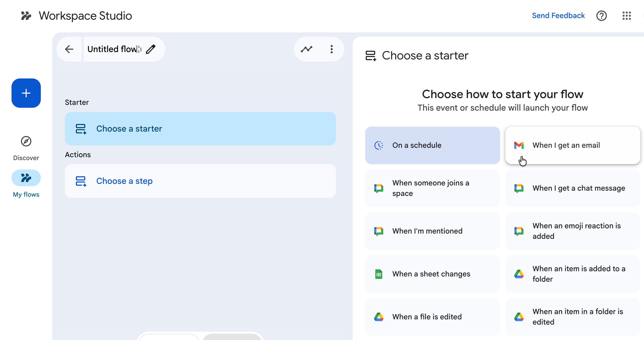Viewport: 644px width, 340px height.
Task: Click the Workspace Studio logo icon
Action: click(x=26, y=16)
